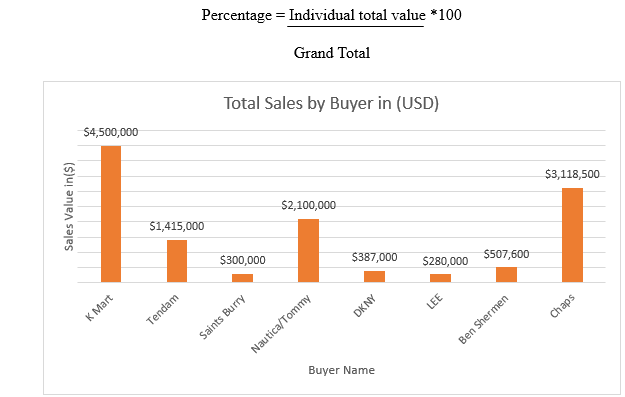Viewport: 625px width, 397px height.
Task: Select the Nautica/Tommy orange bar
Action: (309, 251)
